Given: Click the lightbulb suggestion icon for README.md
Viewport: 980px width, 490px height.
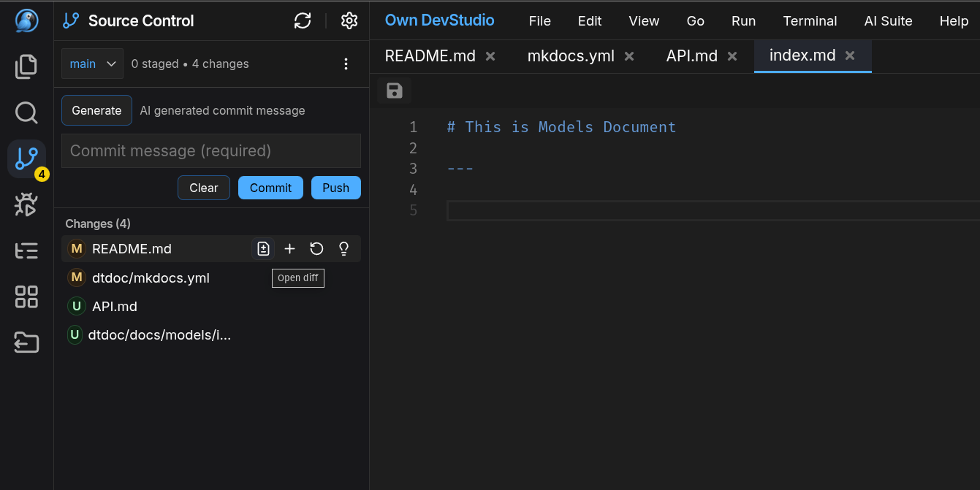Looking at the screenshot, I should (343, 248).
